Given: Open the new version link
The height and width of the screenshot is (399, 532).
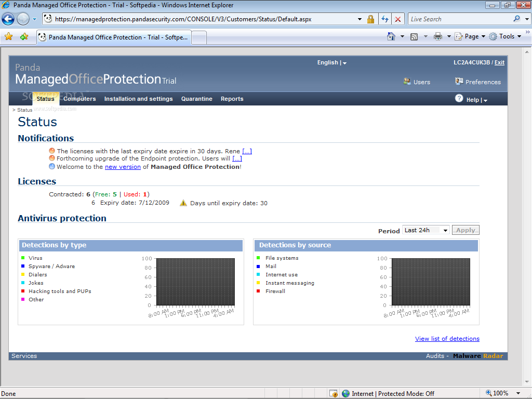Looking at the screenshot, I should point(123,167).
